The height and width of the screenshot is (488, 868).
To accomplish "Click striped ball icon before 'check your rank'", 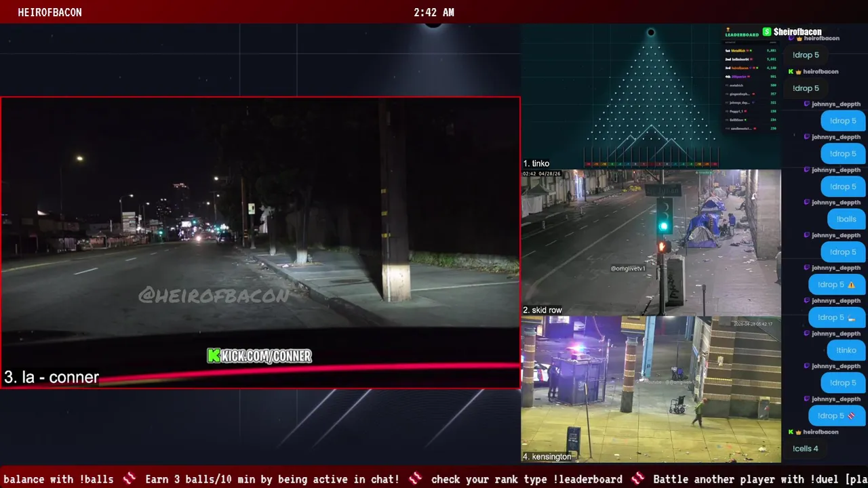I will pos(415,479).
